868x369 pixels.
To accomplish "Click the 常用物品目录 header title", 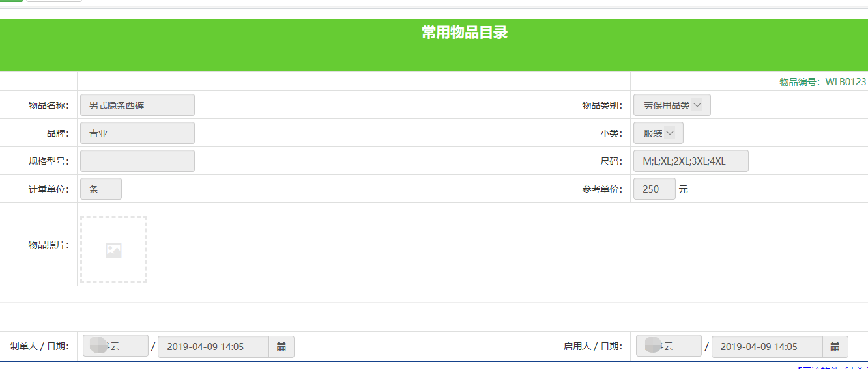I will point(464,33).
